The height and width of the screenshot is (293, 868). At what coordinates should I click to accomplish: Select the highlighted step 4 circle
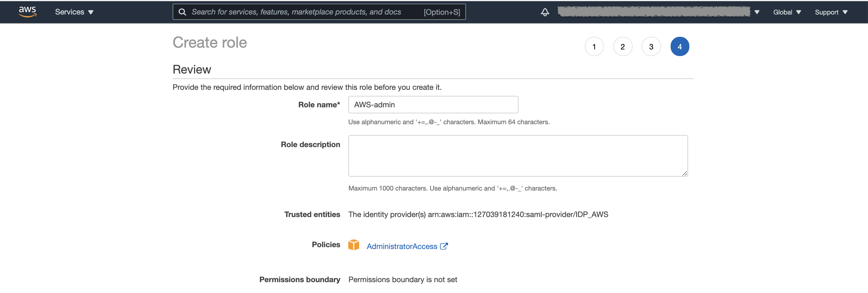679,47
